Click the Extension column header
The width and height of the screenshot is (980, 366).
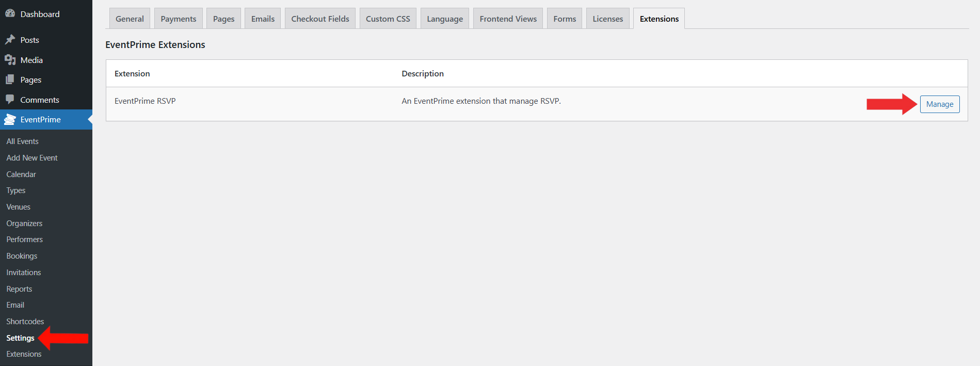tap(132, 73)
